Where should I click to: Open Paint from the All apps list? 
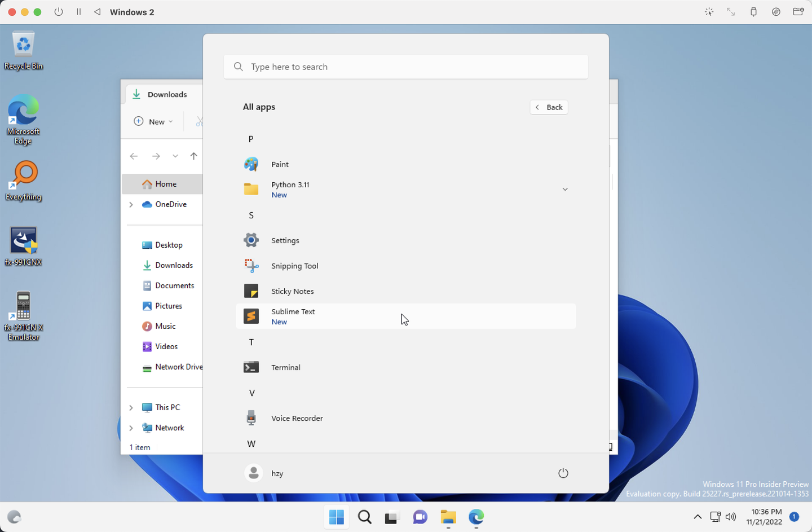[280, 164]
